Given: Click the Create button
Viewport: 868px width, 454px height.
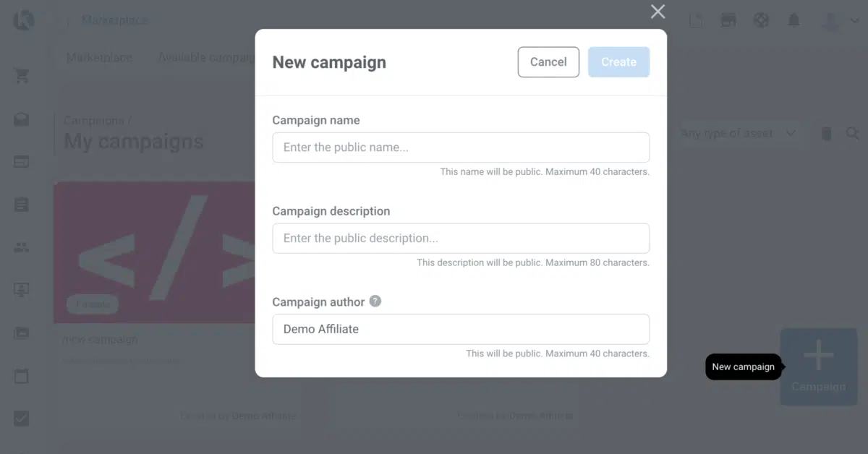Looking at the screenshot, I should tap(619, 62).
